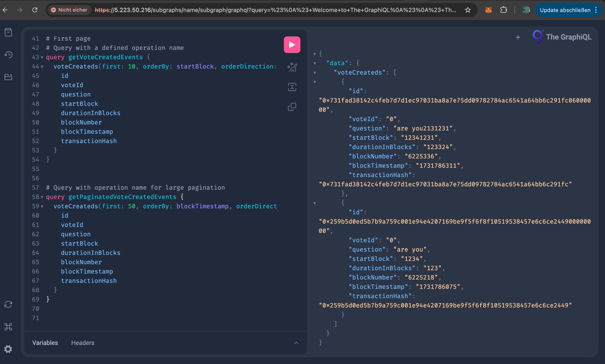Screen dimensions: 605x364
Task: Click the 'first: 10' argument value
Action: point(131,66)
